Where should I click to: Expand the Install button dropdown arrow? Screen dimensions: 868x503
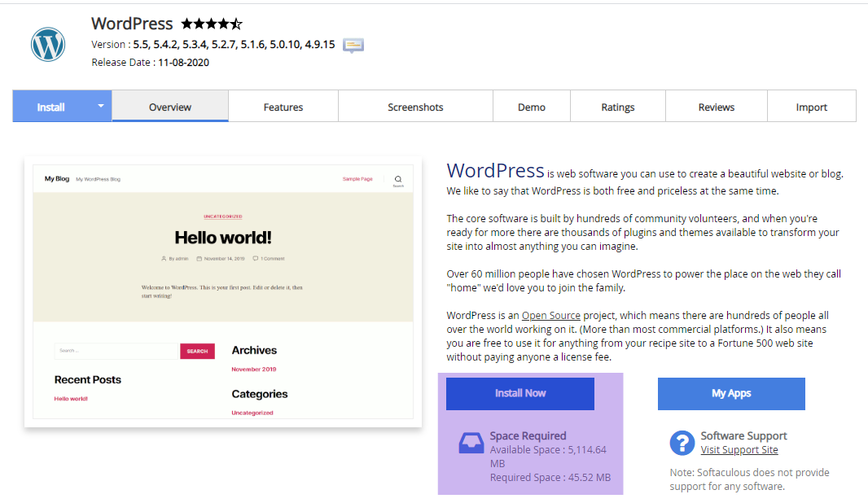click(x=101, y=106)
